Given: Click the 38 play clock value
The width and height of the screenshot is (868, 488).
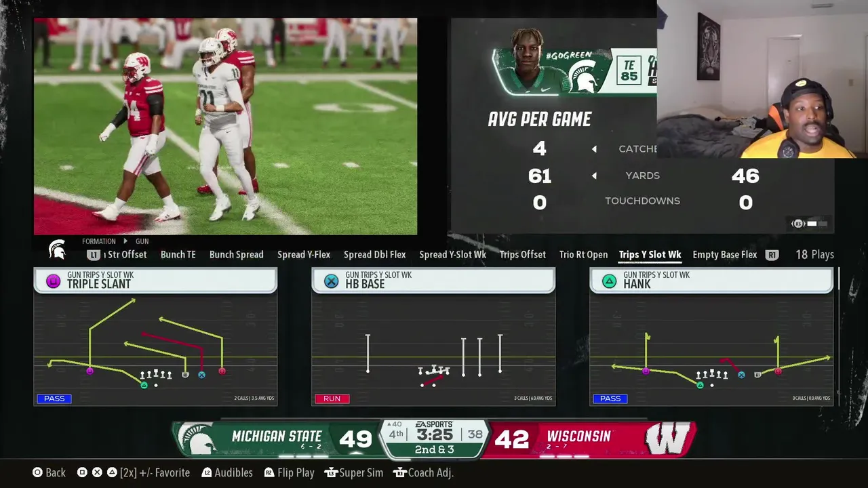Looking at the screenshot, I should coord(475,434).
